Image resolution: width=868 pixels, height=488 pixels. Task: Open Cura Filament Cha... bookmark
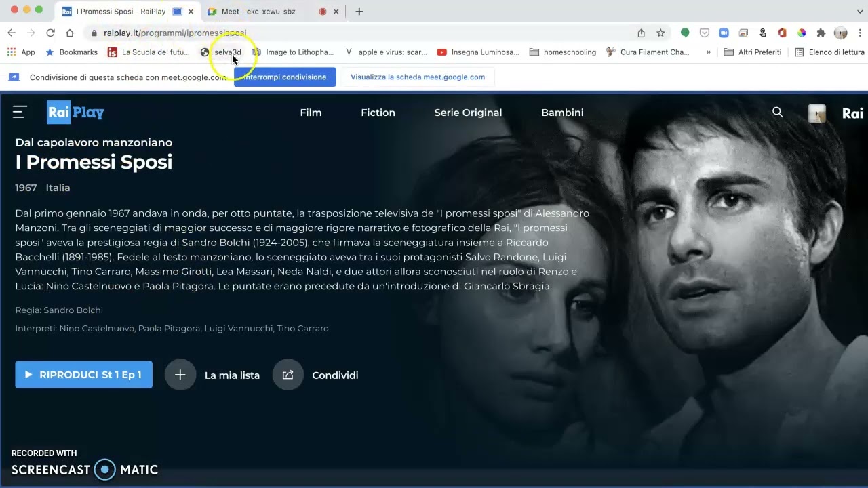[648, 52]
